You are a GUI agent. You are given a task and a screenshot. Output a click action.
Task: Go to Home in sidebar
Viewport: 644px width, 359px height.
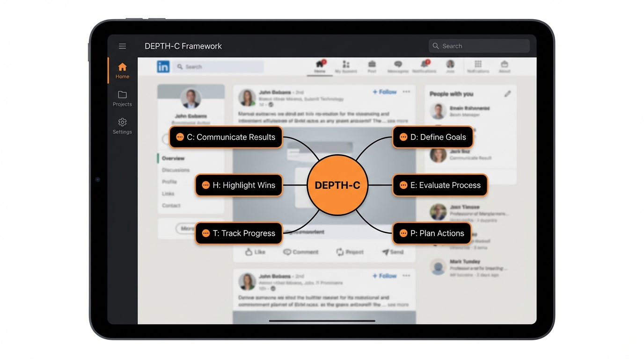pos(122,71)
